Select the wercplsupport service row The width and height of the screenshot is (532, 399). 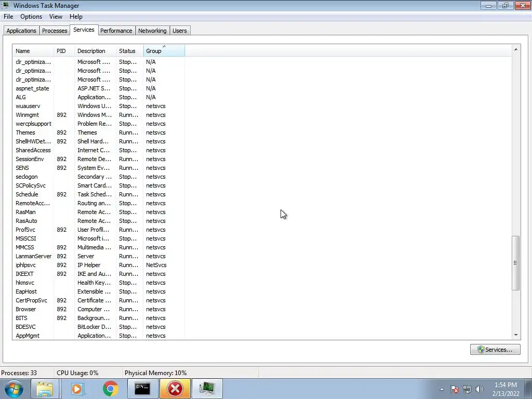click(98, 124)
